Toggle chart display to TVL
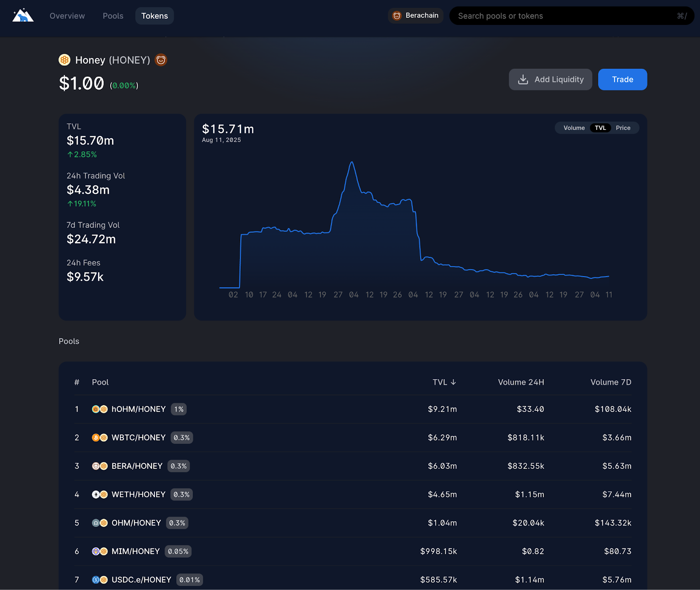This screenshot has width=700, height=590. pyautogui.click(x=600, y=128)
